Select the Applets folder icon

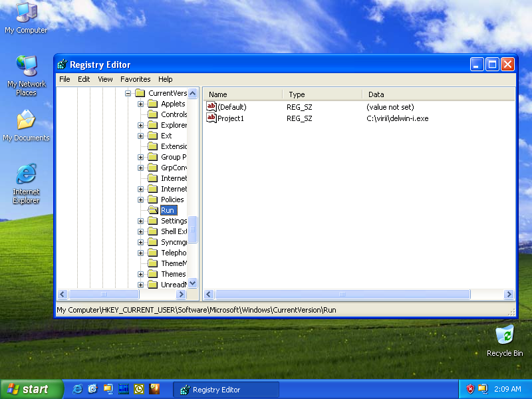[x=153, y=104]
